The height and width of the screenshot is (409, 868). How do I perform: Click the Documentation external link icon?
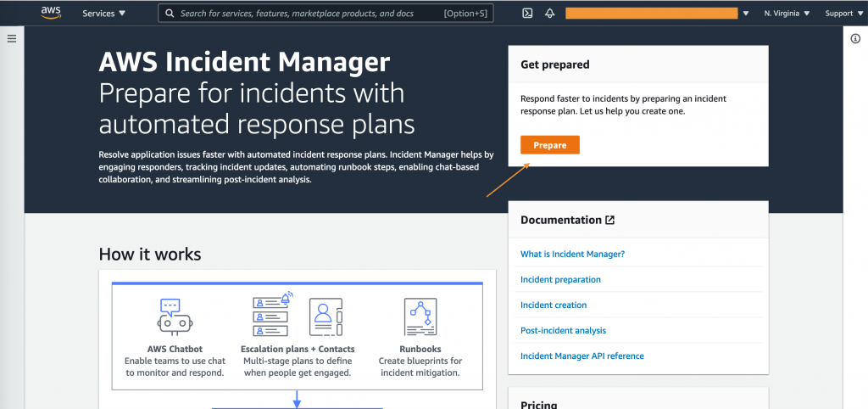tap(609, 220)
